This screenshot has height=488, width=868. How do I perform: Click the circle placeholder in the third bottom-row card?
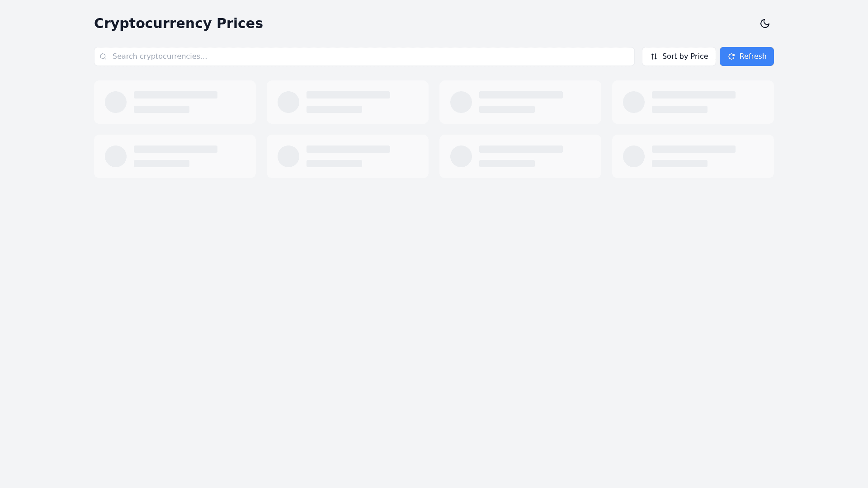pos(461,156)
